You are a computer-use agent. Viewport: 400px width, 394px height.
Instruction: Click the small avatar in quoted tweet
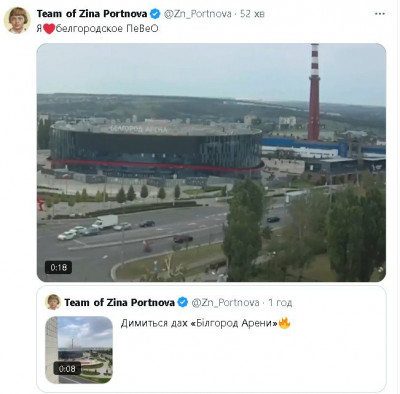pos(53,302)
